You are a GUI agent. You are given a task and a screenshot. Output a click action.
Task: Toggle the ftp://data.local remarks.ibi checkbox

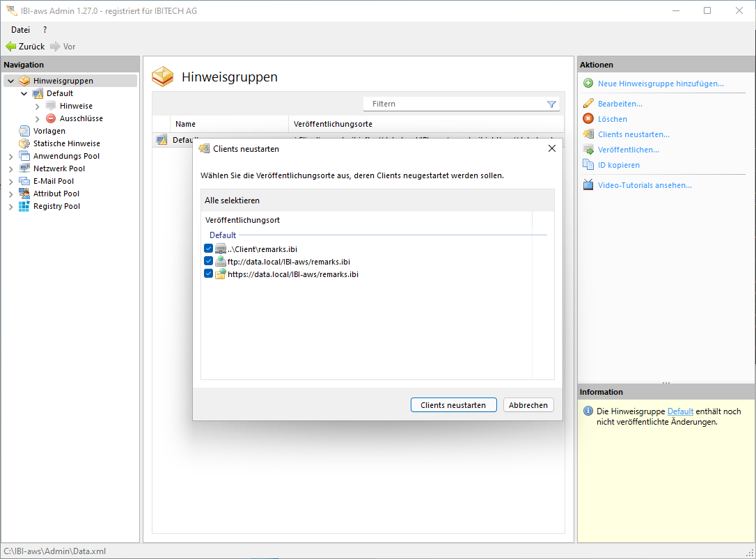(209, 261)
